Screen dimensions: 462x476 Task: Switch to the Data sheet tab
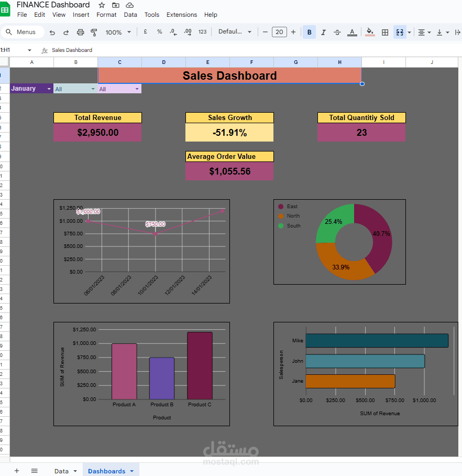(62, 471)
